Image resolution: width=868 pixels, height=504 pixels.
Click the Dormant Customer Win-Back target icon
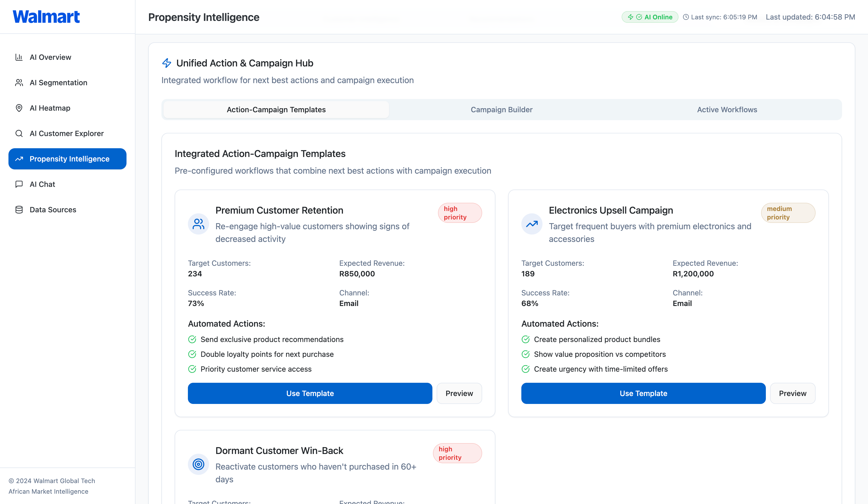198,464
